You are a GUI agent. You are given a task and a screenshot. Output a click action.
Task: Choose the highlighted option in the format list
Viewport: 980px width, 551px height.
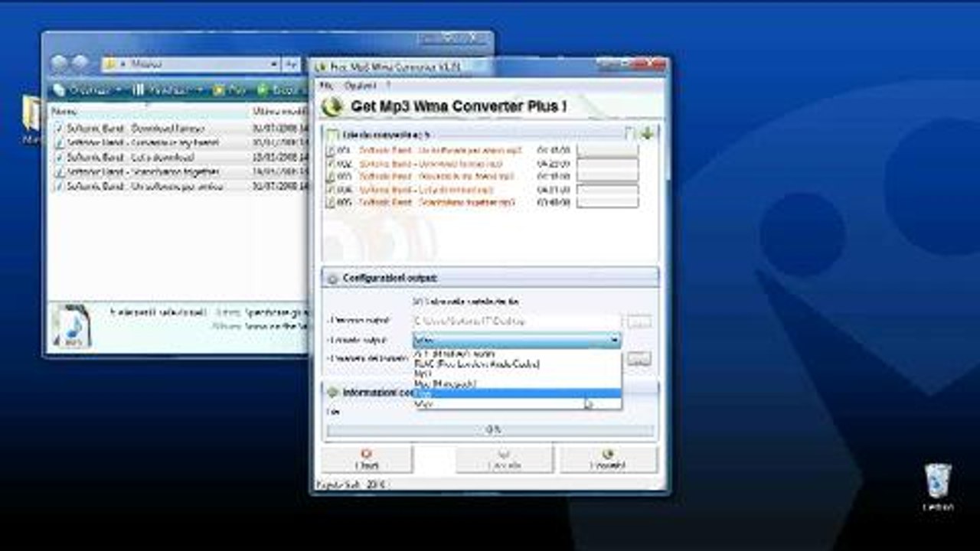518,393
